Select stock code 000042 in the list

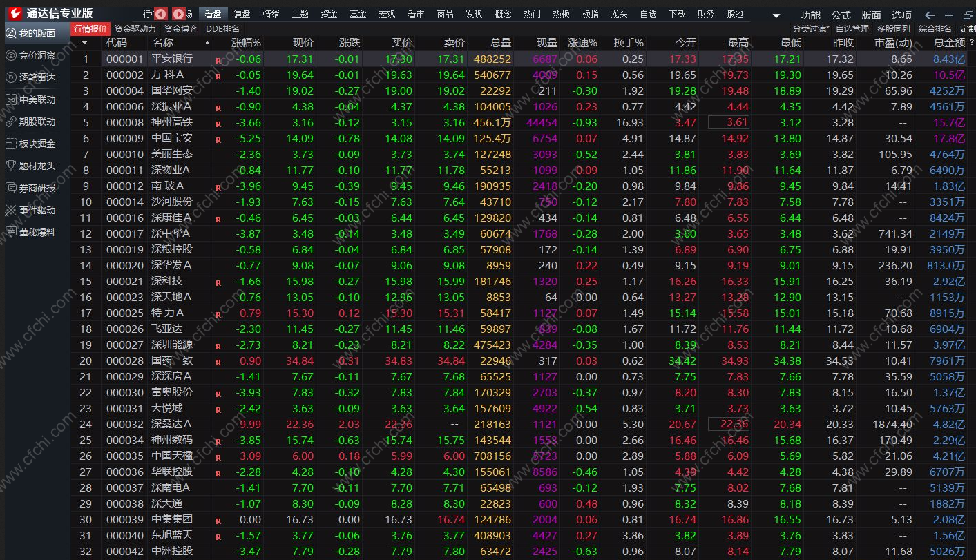point(125,552)
